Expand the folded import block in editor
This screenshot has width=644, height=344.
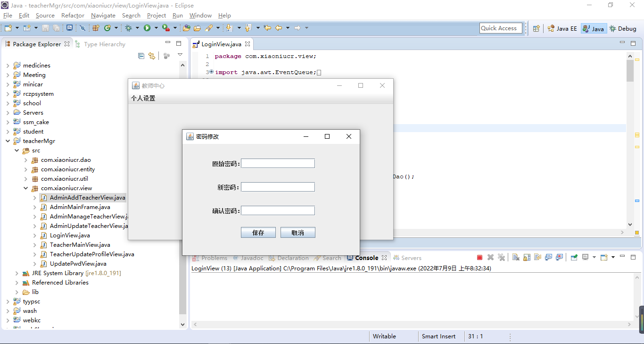click(211, 72)
